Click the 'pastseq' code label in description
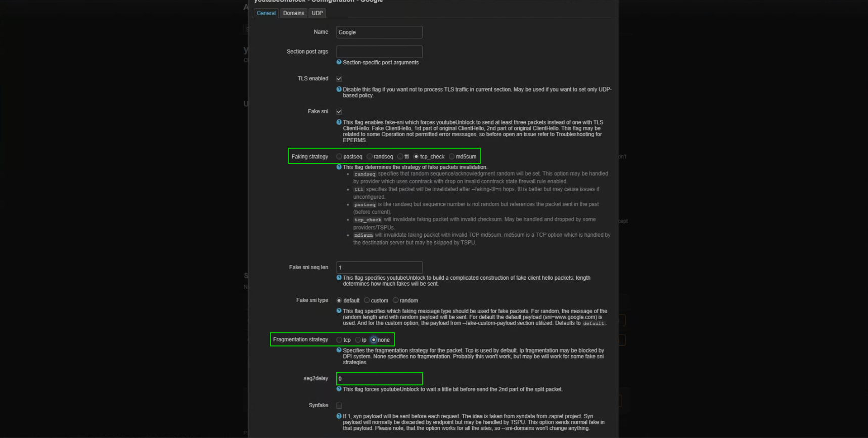The height and width of the screenshot is (438, 868). (x=365, y=205)
